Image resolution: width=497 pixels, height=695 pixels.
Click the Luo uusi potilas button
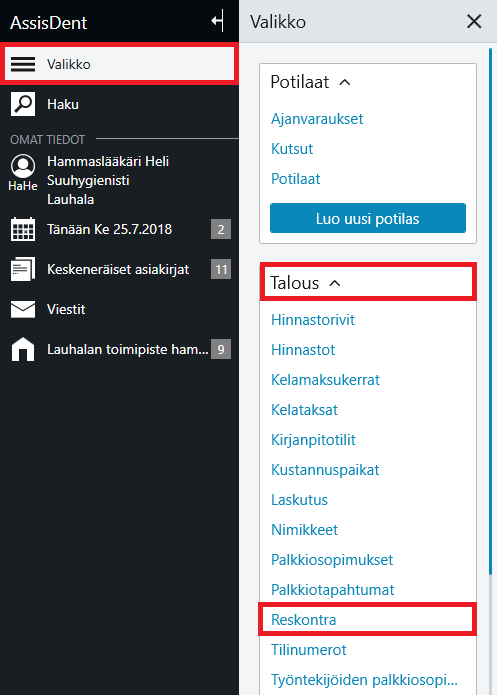pos(368,218)
